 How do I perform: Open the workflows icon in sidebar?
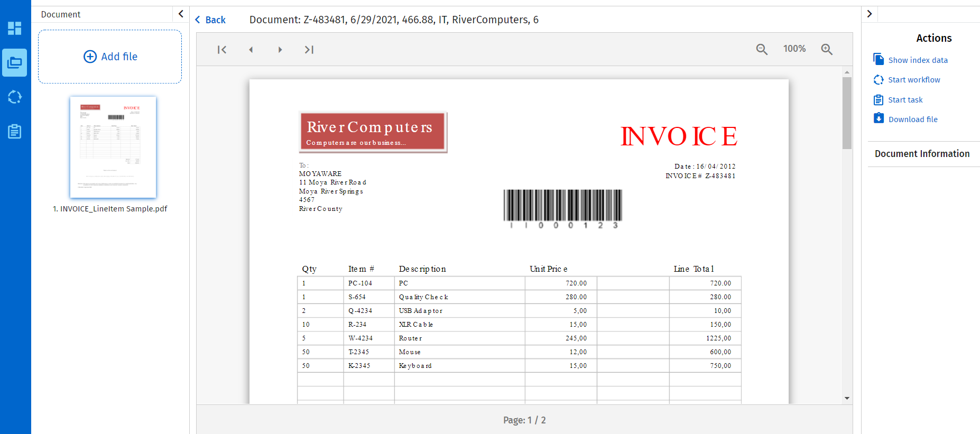click(15, 97)
